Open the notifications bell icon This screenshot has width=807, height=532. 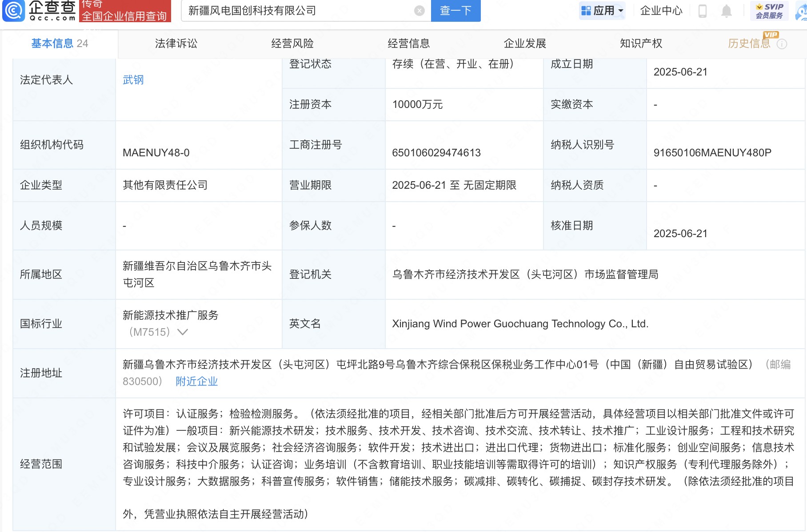[x=726, y=11]
